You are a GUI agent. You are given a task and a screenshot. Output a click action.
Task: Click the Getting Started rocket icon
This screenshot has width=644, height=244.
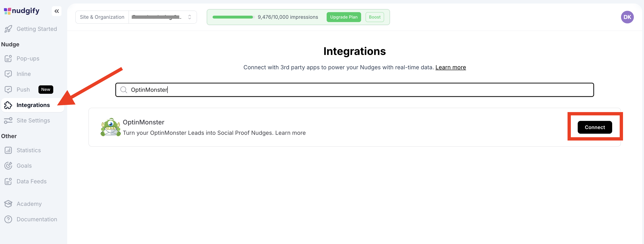[8, 29]
